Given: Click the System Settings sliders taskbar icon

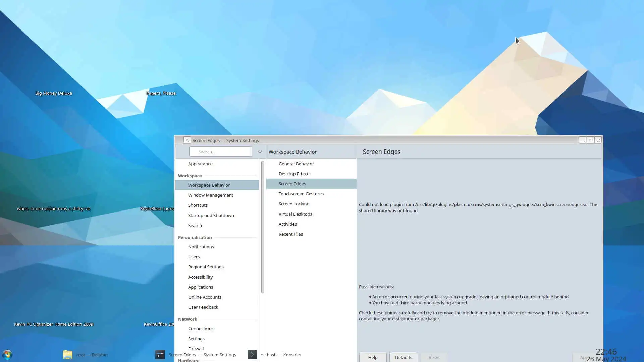Looking at the screenshot, I should pyautogui.click(x=160, y=355).
